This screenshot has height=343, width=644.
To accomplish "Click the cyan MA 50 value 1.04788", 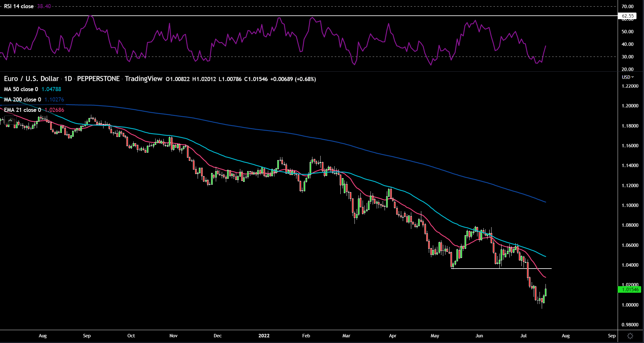I will pos(51,89).
